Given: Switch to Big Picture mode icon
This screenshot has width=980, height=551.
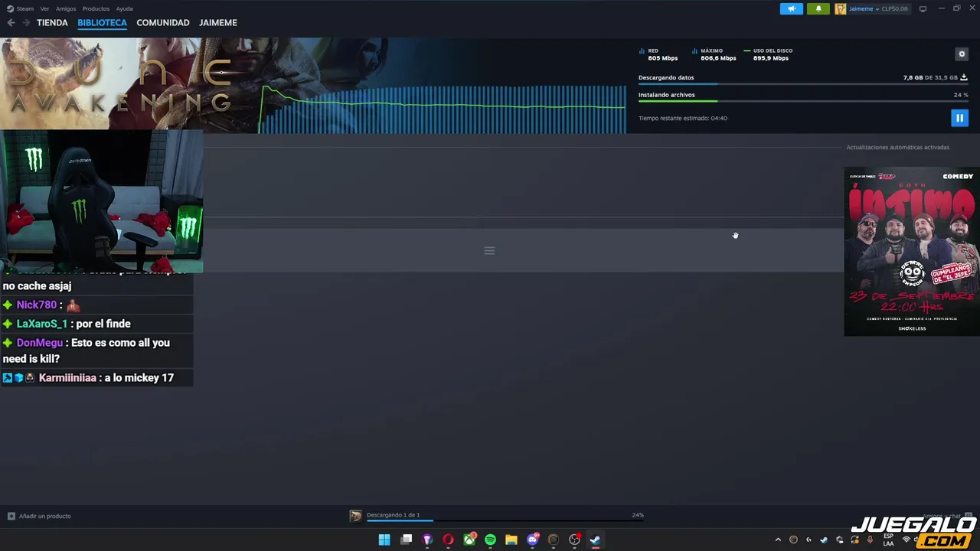Looking at the screenshot, I should pyautogui.click(x=923, y=8).
